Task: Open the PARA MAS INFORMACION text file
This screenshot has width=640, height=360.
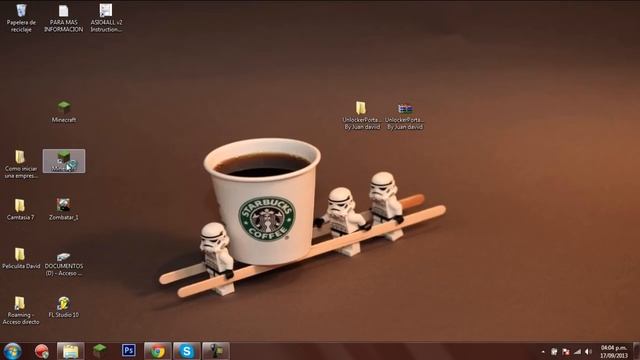Action: pyautogui.click(x=63, y=18)
